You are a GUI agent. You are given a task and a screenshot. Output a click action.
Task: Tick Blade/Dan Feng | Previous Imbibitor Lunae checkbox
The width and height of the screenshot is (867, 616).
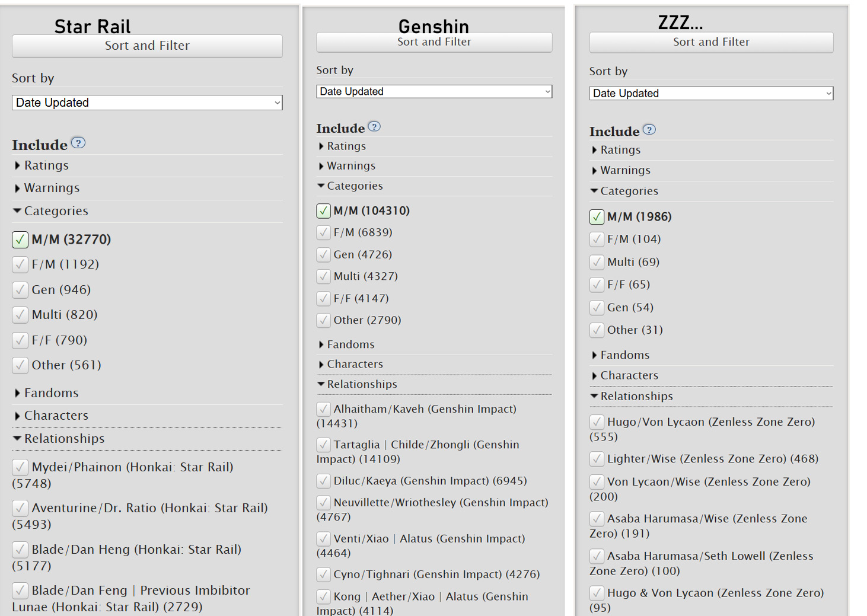click(x=20, y=591)
